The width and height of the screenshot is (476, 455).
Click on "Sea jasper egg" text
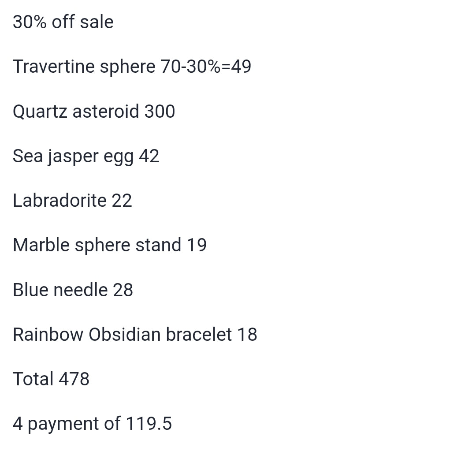(x=73, y=156)
